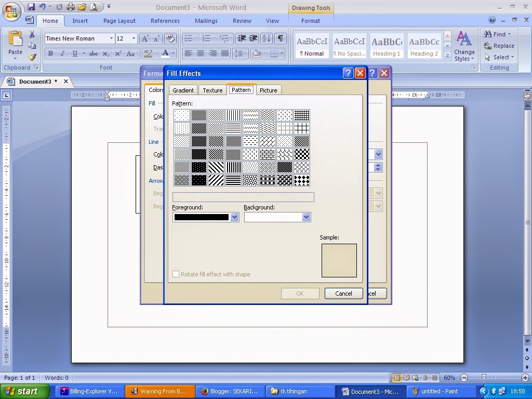Screen dimensions: 532x399
Task: Open the Times New Roman font dropdown
Action: click(x=111, y=38)
